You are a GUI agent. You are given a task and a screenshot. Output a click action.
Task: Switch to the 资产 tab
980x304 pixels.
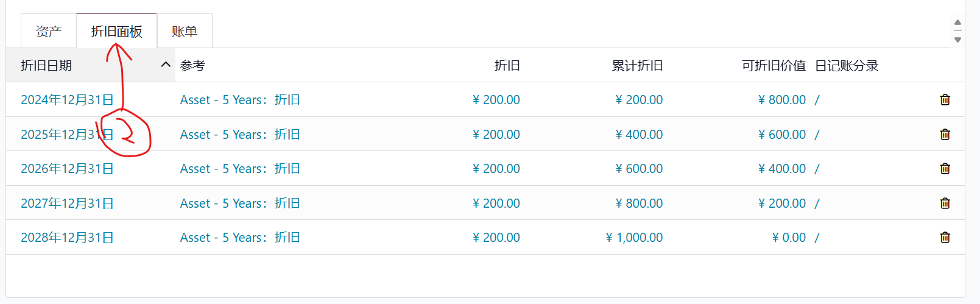pyautogui.click(x=49, y=31)
